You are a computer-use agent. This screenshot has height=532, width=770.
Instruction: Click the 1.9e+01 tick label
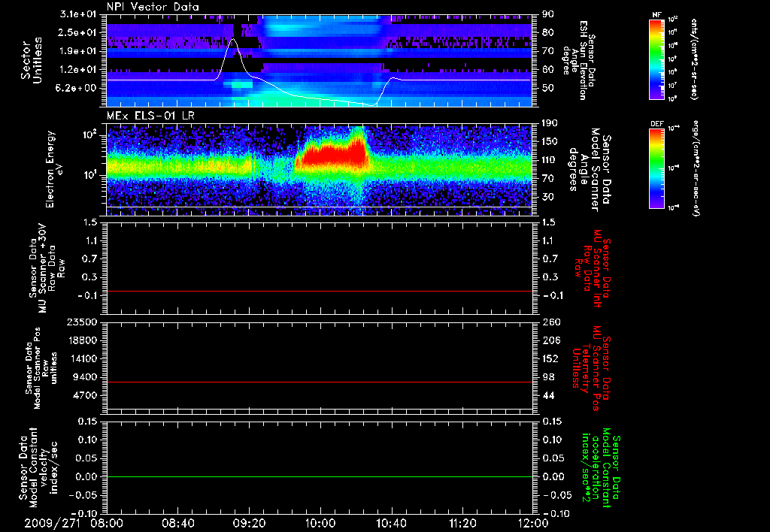77,51
